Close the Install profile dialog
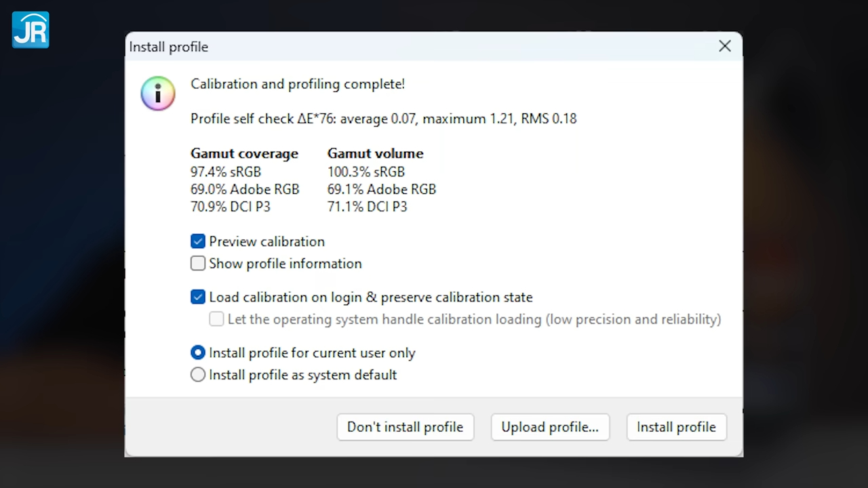This screenshot has width=868, height=488. 724,46
